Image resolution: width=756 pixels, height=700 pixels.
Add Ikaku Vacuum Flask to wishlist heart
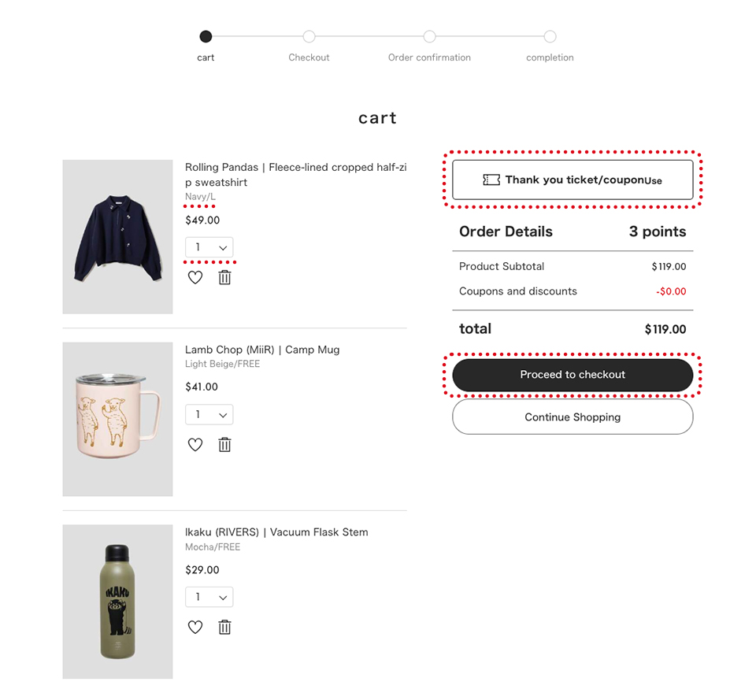pos(195,628)
